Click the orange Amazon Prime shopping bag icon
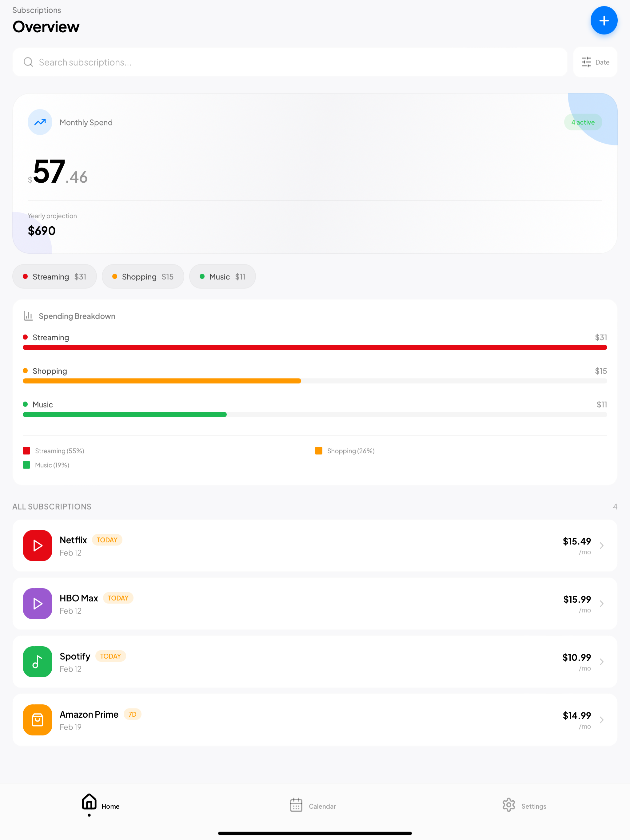Image resolution: width=630 pixels, height=840 pixels. click(x=38, y=719)
